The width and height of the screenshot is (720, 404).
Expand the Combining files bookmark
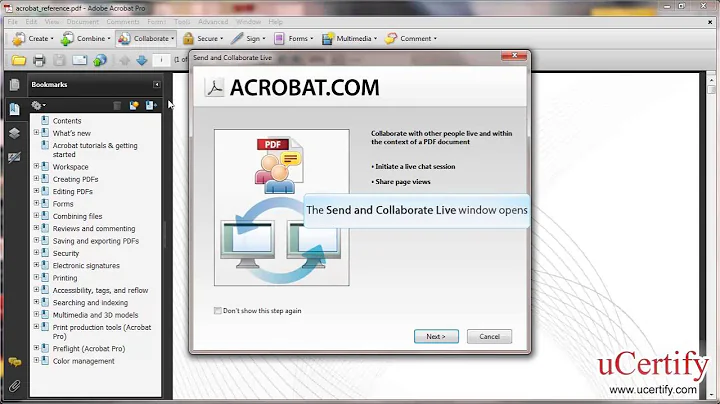[36, 216]
